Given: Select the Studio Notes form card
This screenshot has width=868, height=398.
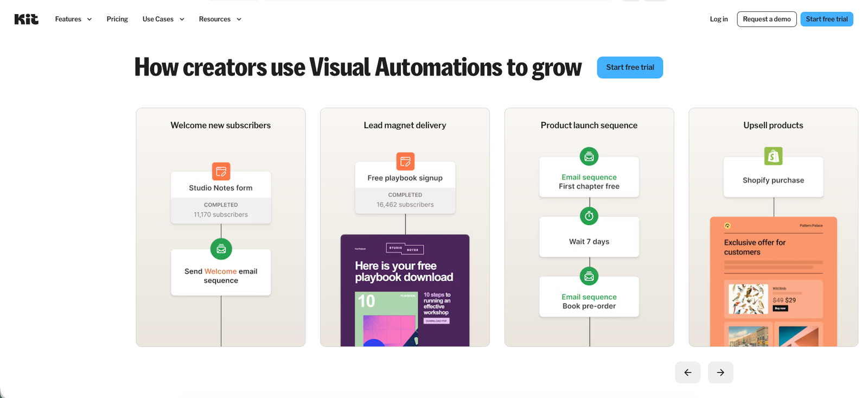Looking at the screenshot, I should coord(221,198).
